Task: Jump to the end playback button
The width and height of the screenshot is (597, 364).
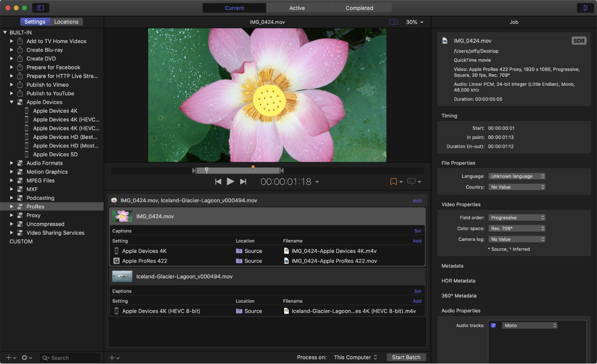Action: point(243,181)
